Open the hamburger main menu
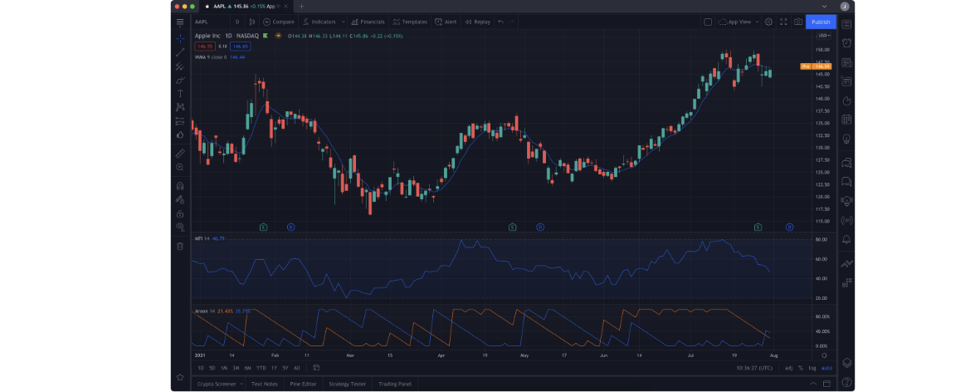Screen dimensions: 980x392 point(180,22)
